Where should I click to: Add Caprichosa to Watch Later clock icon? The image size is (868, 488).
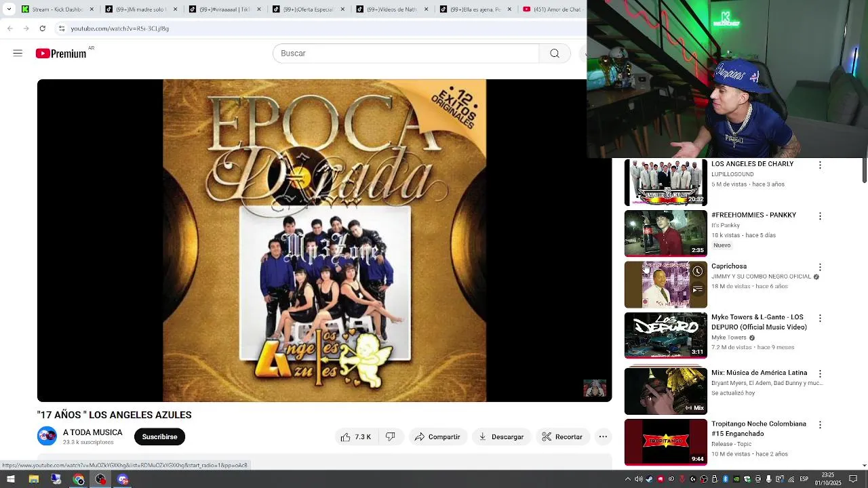tap(697, 271)
